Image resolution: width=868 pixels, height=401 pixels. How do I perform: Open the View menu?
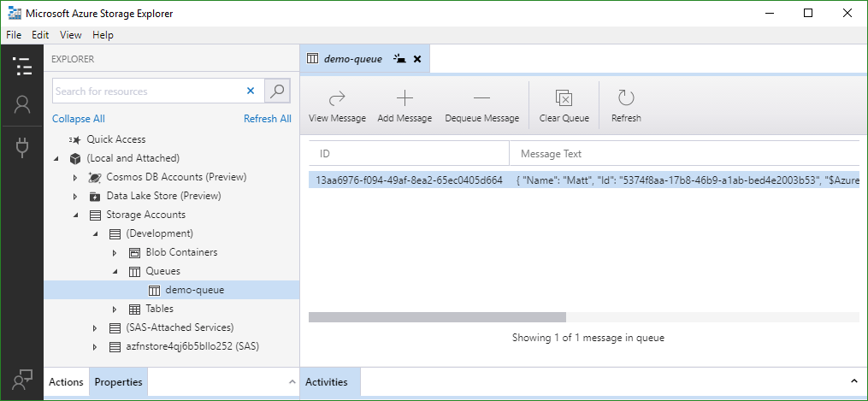(x=71, y=35)
